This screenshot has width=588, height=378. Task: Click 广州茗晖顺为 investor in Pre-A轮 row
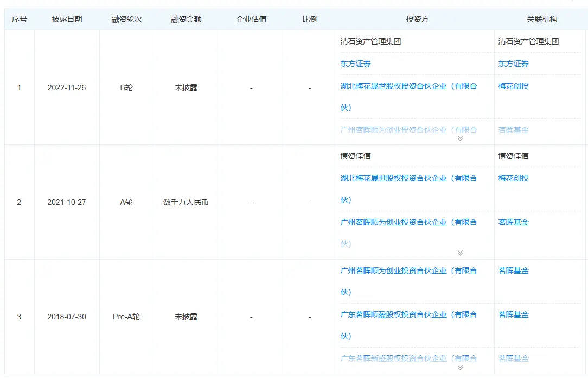(x=407, y=270)
